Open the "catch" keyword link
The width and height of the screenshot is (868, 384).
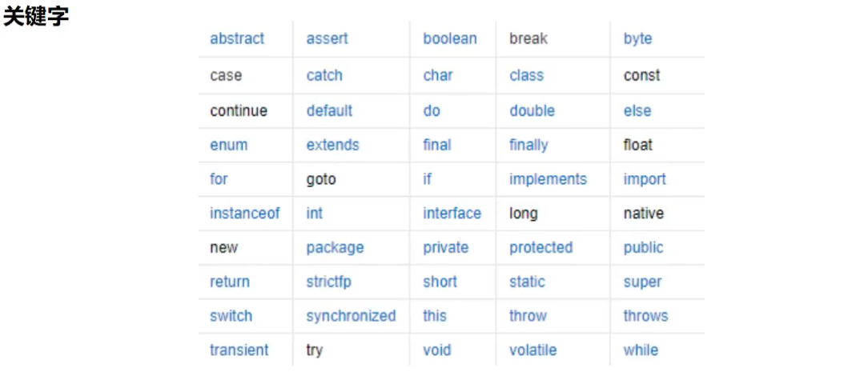[x=324, y=75]
